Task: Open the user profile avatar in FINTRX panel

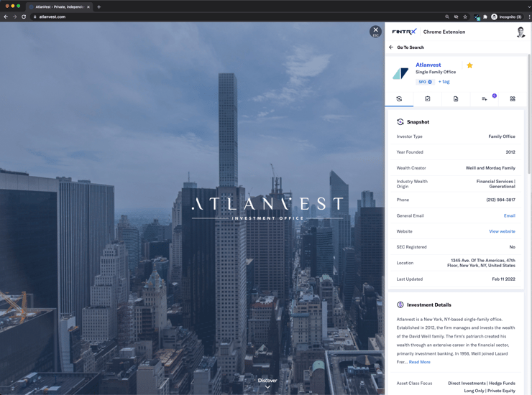Action: (520, 32)
